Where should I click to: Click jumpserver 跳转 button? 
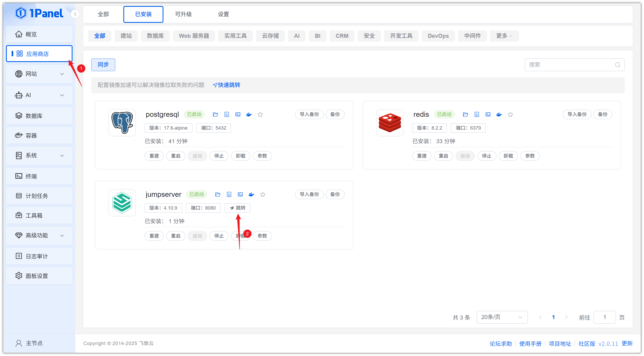[x=237, y=208]
